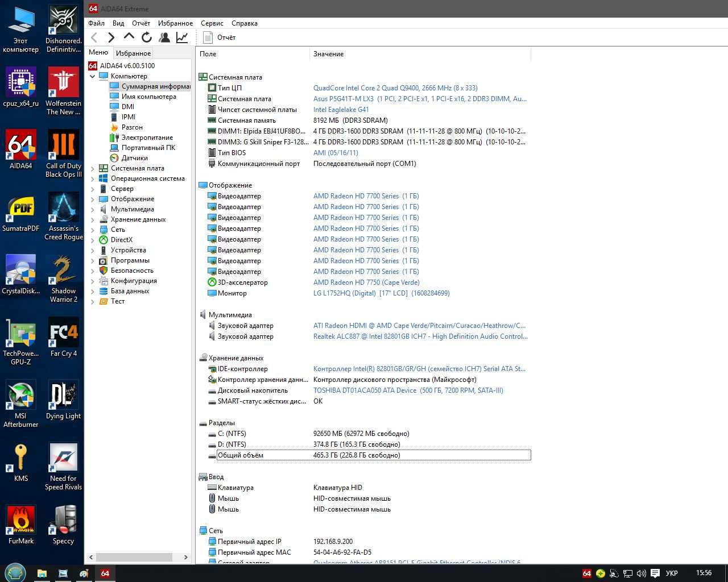Open the Файл menu
The image size is (728, 582).
click(x=96, y=23)
